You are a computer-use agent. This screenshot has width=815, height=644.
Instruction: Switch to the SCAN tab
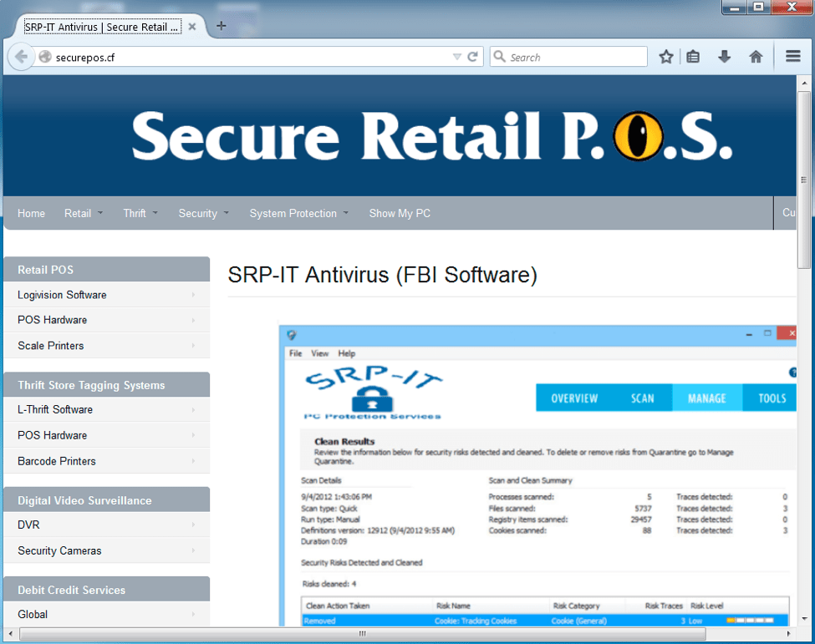643,398
